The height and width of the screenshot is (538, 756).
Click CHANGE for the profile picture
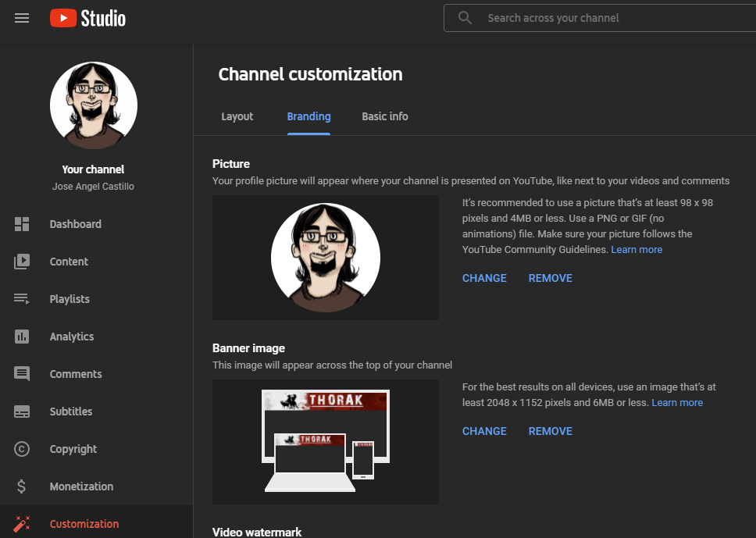click(484, 278)
